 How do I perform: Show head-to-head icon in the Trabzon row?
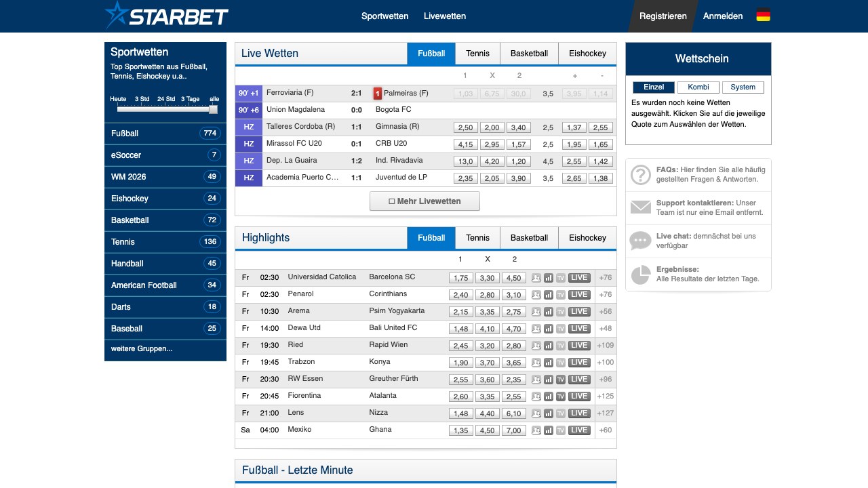(536, 363)
